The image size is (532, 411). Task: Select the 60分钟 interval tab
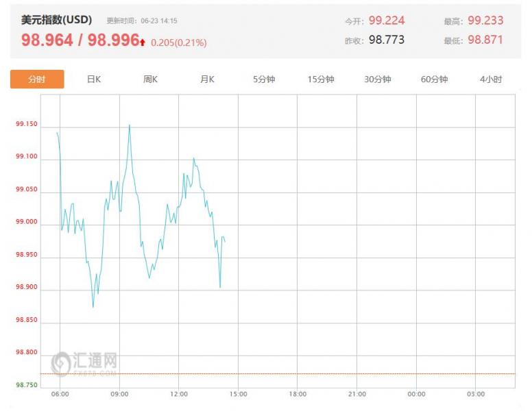(x=434, y=79)
